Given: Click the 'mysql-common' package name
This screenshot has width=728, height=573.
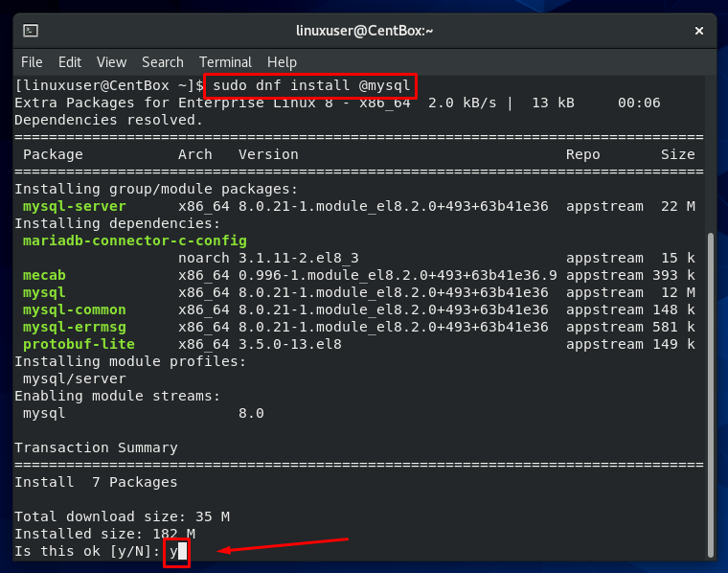Looking at the screenshot, I should tap(75, 309).
